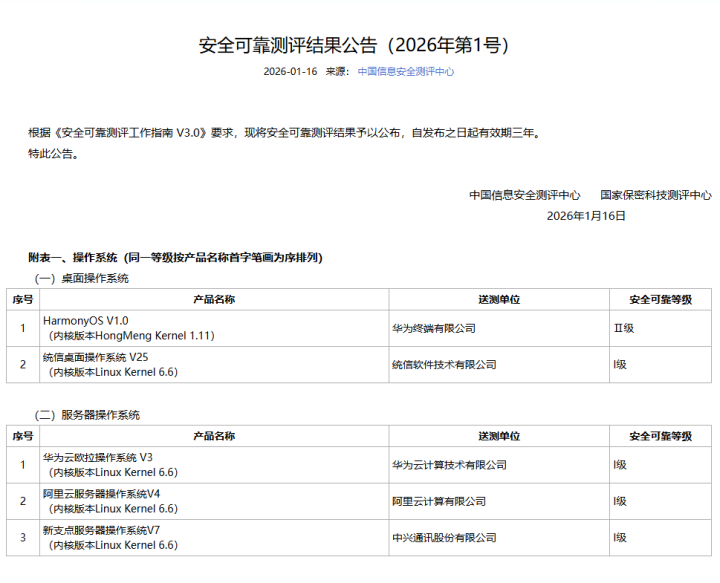Click the paragraph mentioning 工作指南 V3.0
Screen dimensions: 720x583
[285, 133]
